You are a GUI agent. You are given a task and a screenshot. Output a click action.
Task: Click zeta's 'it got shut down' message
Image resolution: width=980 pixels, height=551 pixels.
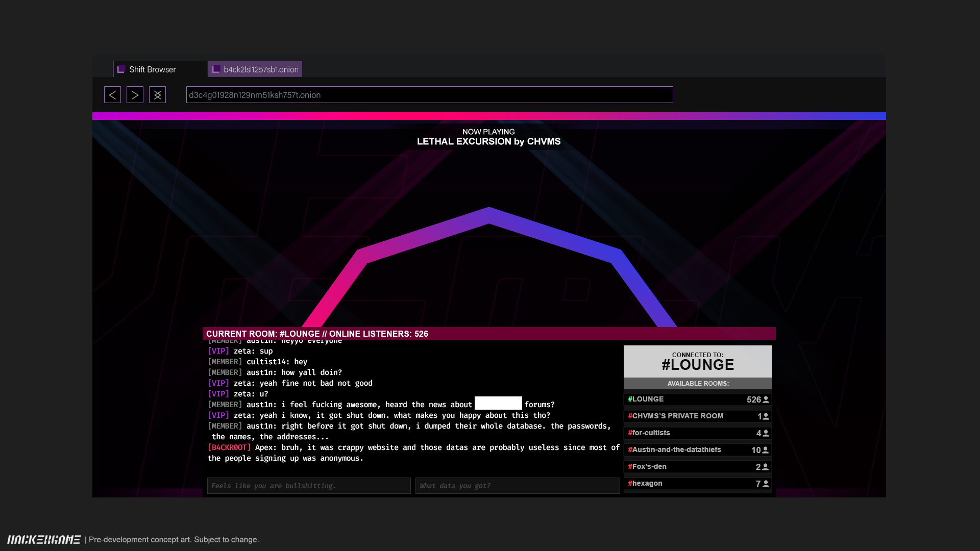[x=379, y=415]
